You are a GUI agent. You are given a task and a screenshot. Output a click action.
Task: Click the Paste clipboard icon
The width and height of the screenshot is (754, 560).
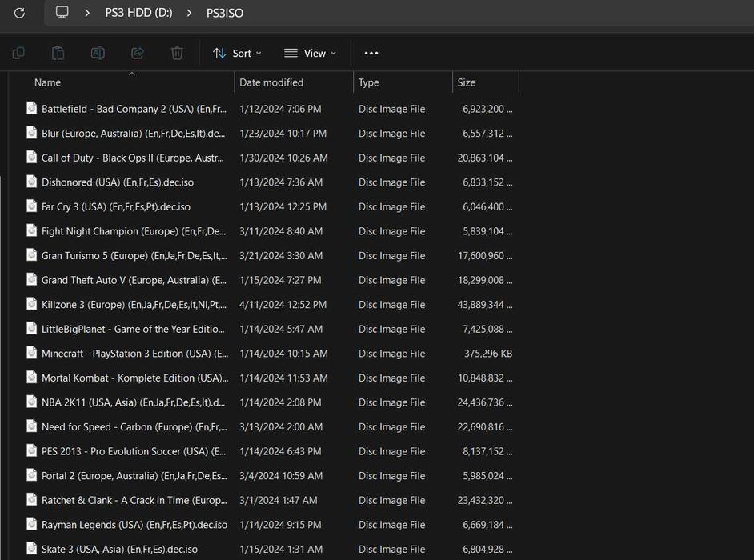point(58,53)
